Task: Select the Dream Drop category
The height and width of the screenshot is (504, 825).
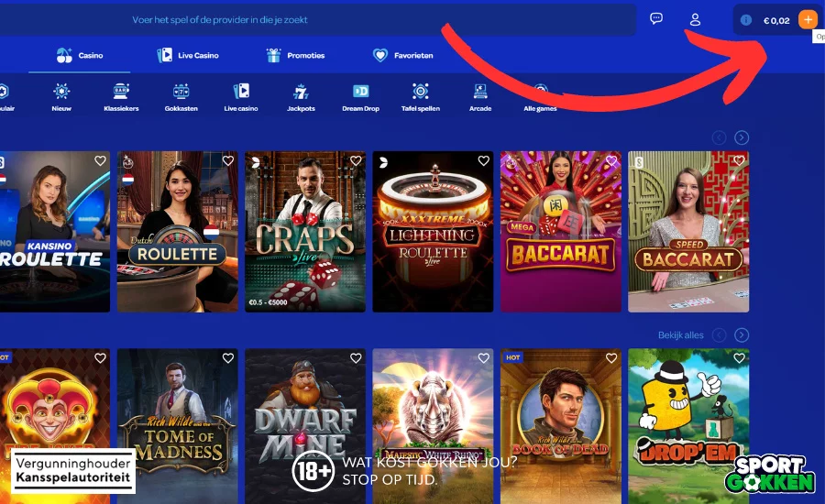Action: click(360, 97)
